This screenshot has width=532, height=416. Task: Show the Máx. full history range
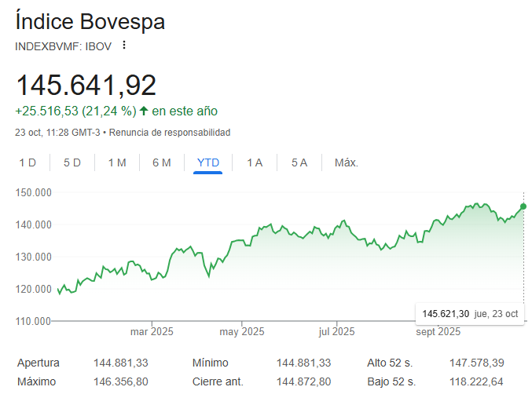click(347, 162)
